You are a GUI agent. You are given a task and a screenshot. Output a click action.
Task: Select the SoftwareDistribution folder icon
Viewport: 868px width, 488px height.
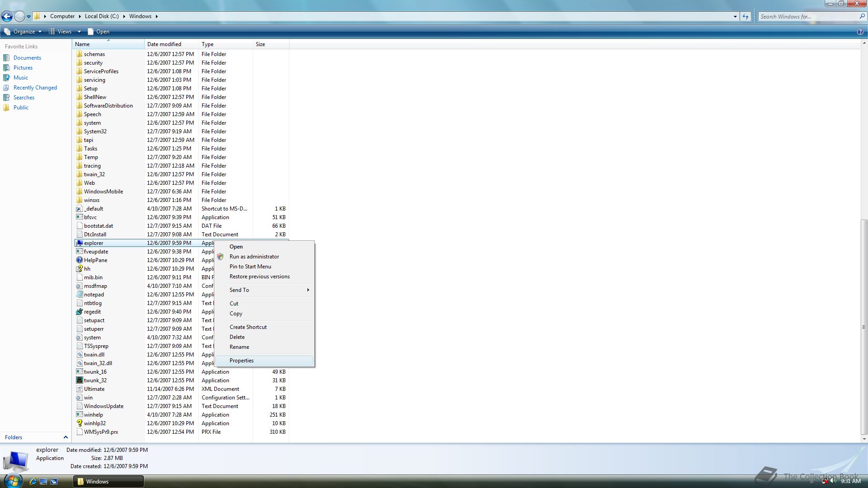click(79, 106)
